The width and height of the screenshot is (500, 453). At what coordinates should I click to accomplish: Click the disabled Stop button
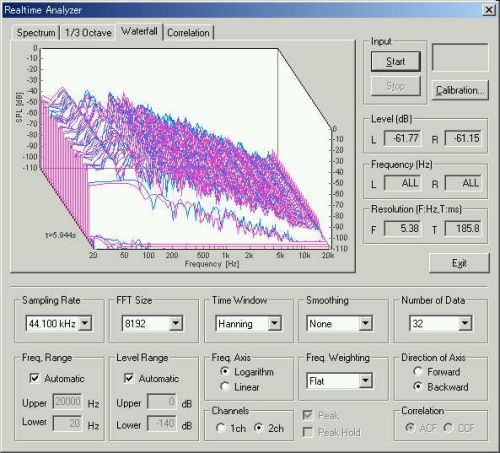tap(396, 86)
